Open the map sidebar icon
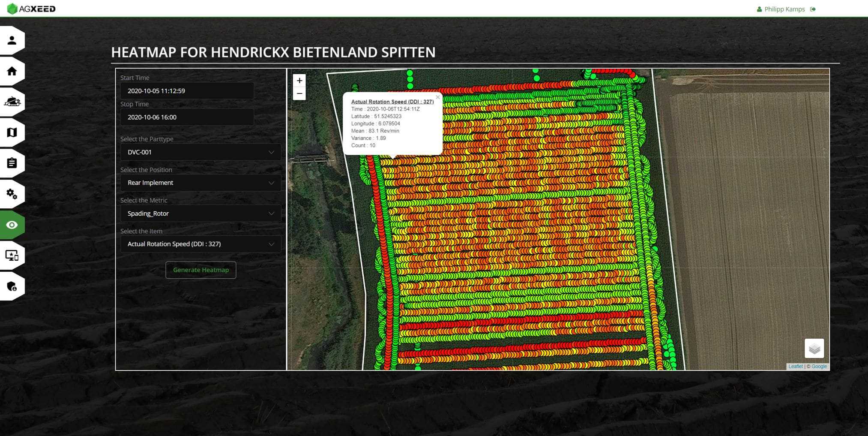This screenshot has height=436, width=868. coord(12,132)
